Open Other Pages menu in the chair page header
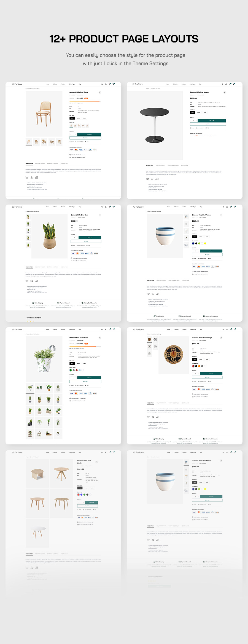The width and height of the screenshot is (248, 644). coord(72,84)
